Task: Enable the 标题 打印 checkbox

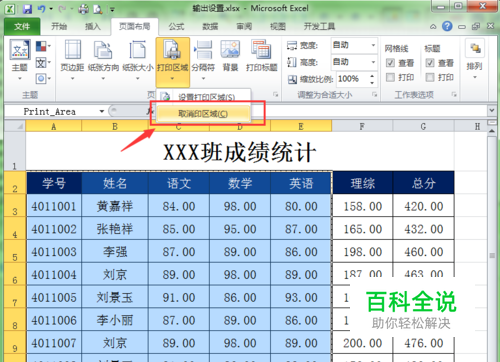Action: coord(430,77)
